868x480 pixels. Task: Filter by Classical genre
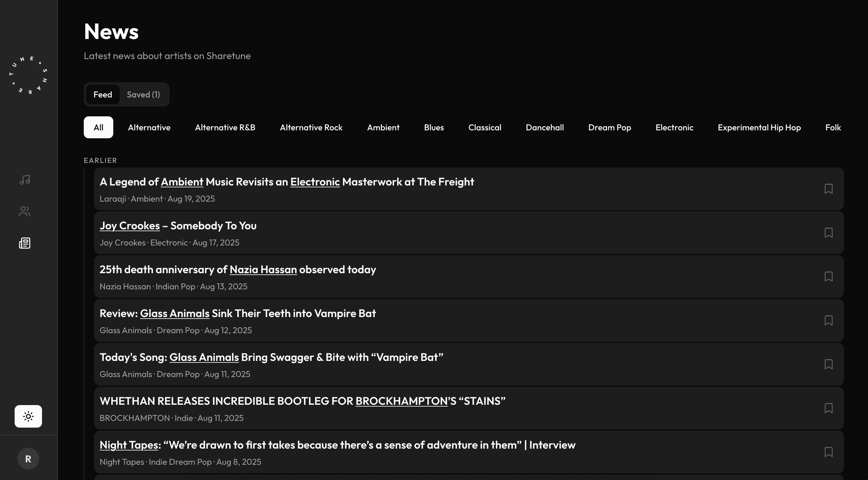(x=485, y=127)
